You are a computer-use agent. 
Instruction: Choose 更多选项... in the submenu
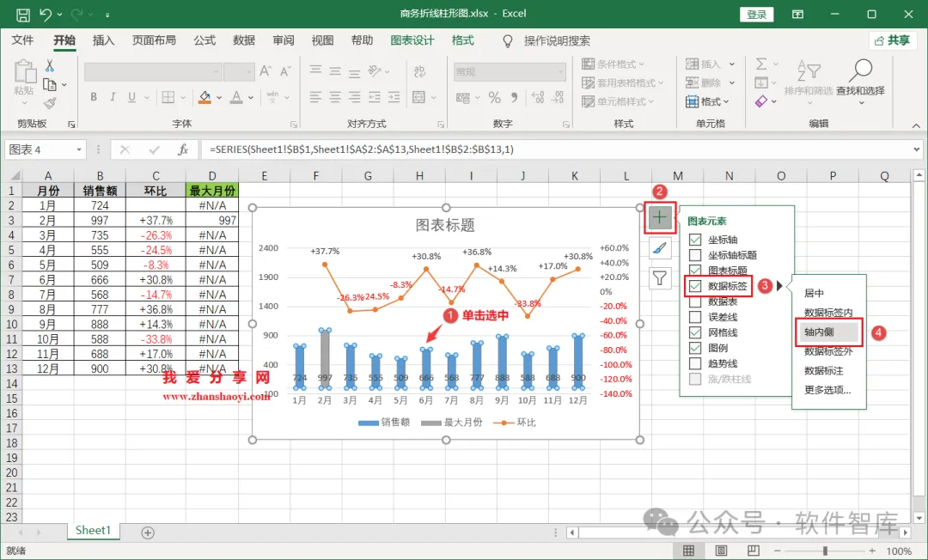click(828, 390)
